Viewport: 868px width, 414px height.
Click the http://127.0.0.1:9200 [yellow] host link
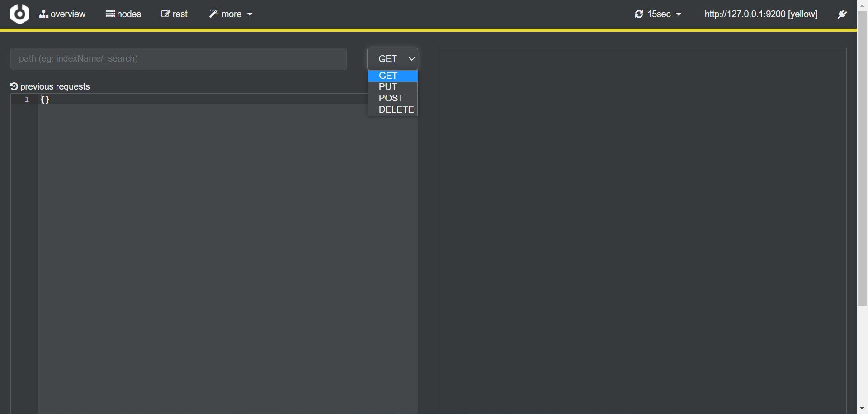(761, 14)
